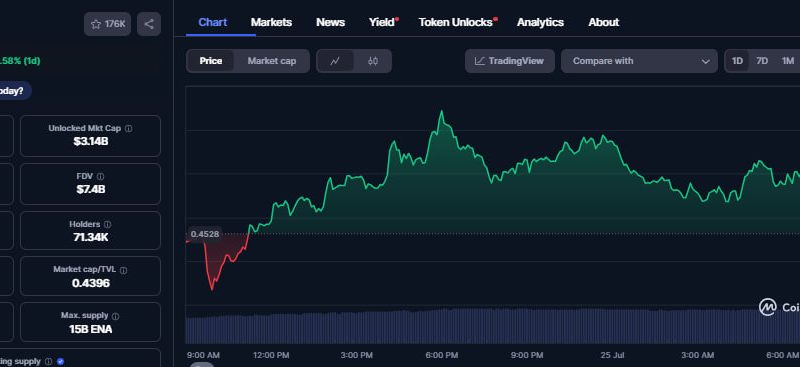
Task: Switch to the Analytics tab
Action: (x=540, y=22)
